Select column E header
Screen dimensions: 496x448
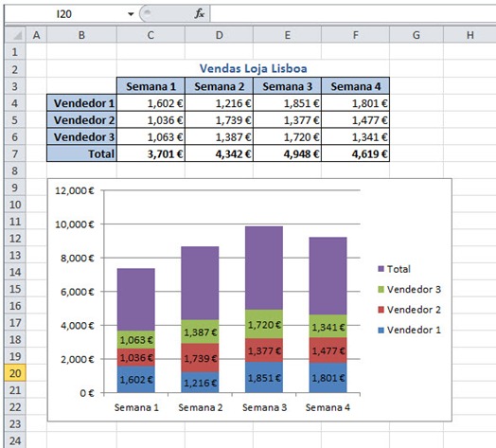287,35
